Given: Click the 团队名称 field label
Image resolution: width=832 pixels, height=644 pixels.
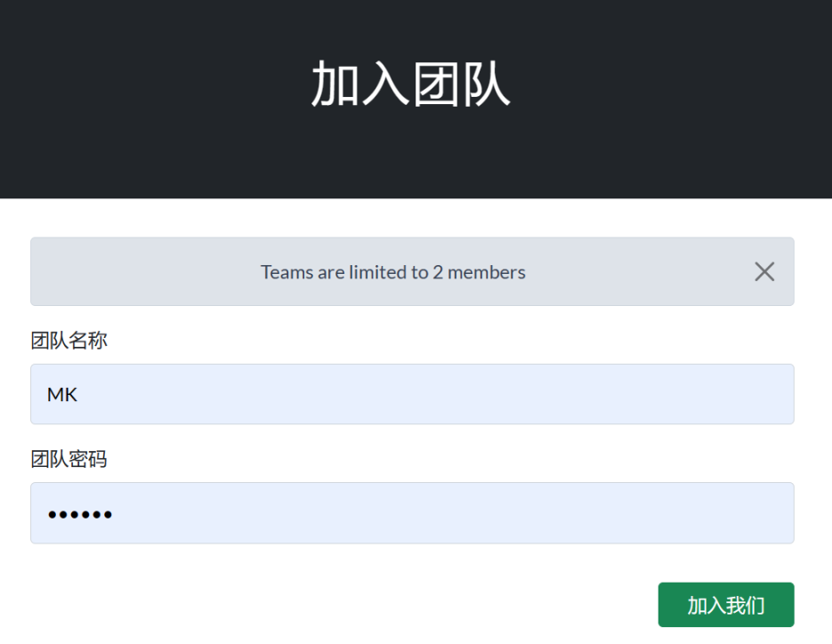Looking at the screenshot, I should 69,340.
